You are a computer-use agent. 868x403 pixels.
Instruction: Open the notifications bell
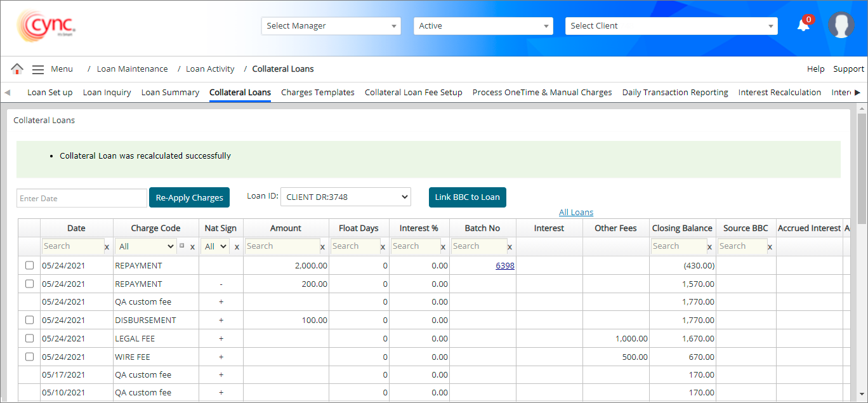coord(803,25)
